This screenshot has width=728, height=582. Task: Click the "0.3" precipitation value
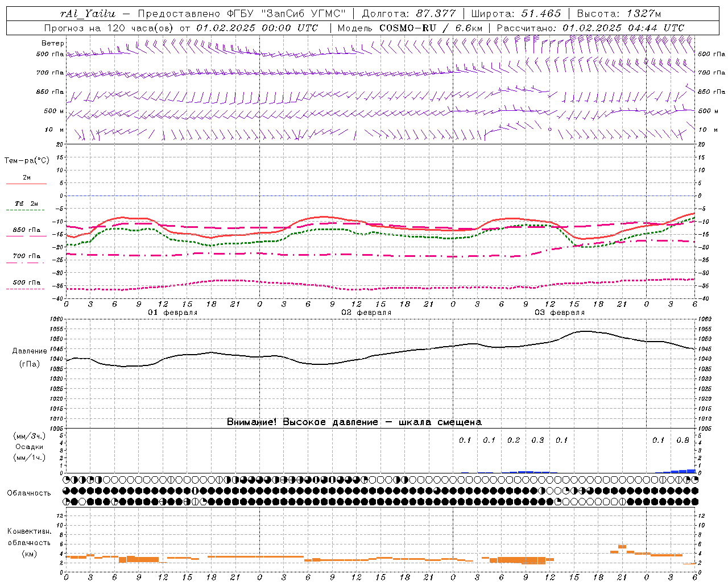(537, 440)
